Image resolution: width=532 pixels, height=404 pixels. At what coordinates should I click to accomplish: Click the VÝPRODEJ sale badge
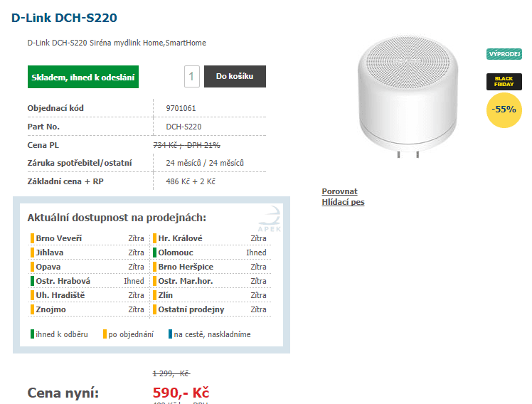point(504,54)
